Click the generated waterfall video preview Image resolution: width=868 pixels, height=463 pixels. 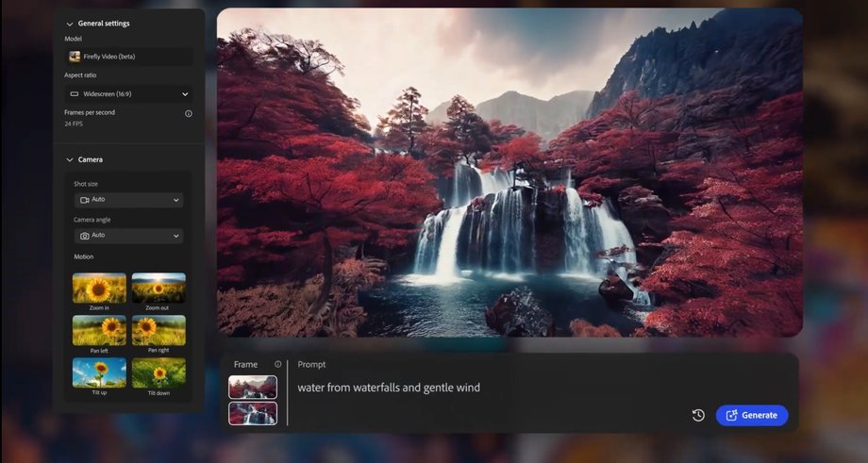point(509,172)
